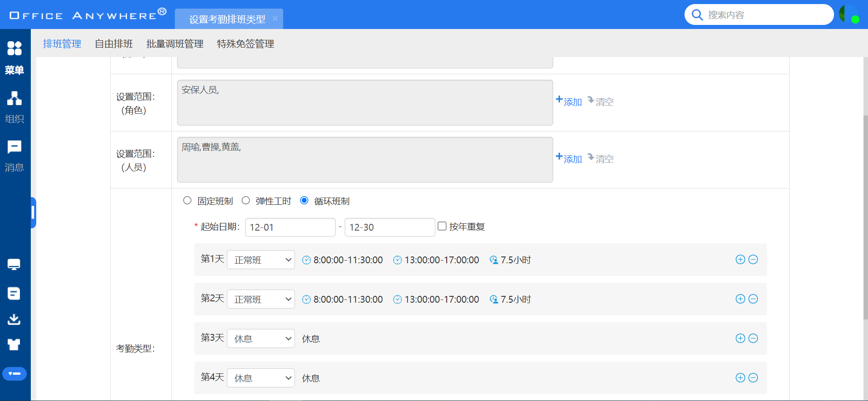Select the 循环班制 radio button
868x401 pixels.
point(304,200)
